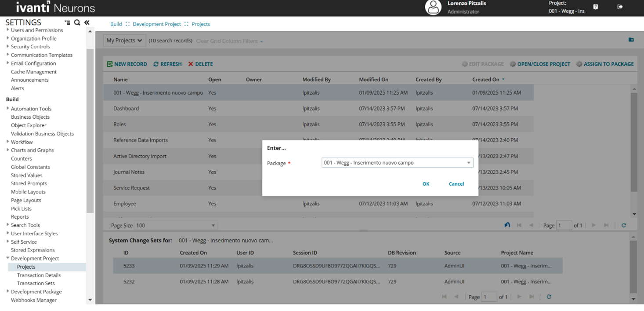Click the user profile avatar icon
644x311 pixels.
coord(433,7)
